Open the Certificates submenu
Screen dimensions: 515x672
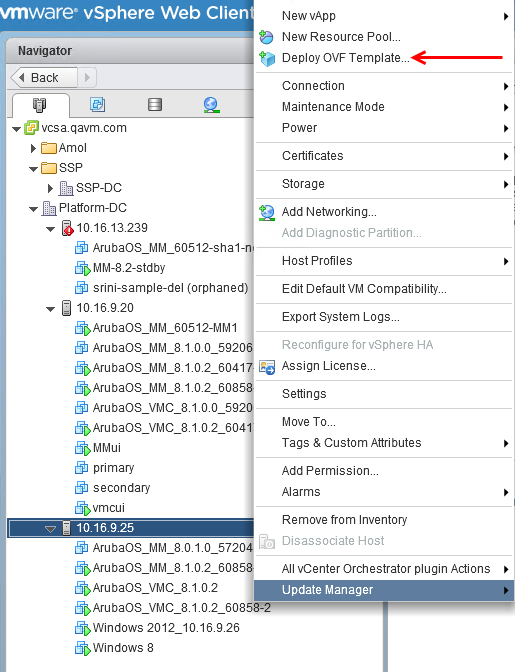tap(384, 156)
